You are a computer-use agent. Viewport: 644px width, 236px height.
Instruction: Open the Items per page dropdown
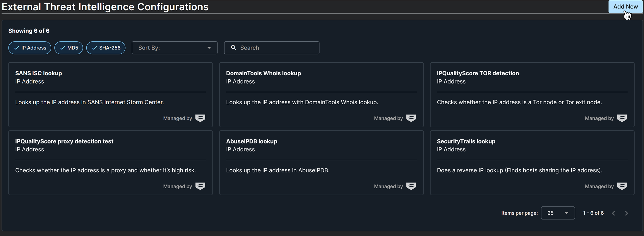pos(558,213)
